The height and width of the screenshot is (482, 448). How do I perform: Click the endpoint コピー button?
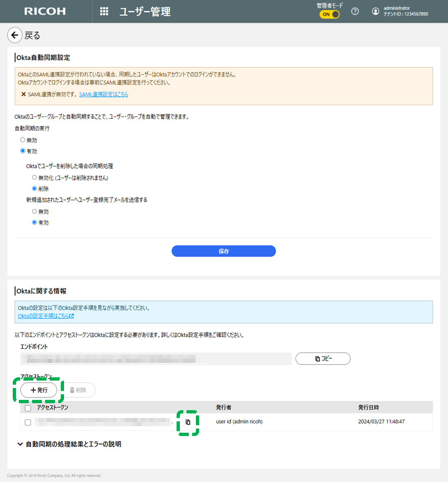(x=323, y=359)
